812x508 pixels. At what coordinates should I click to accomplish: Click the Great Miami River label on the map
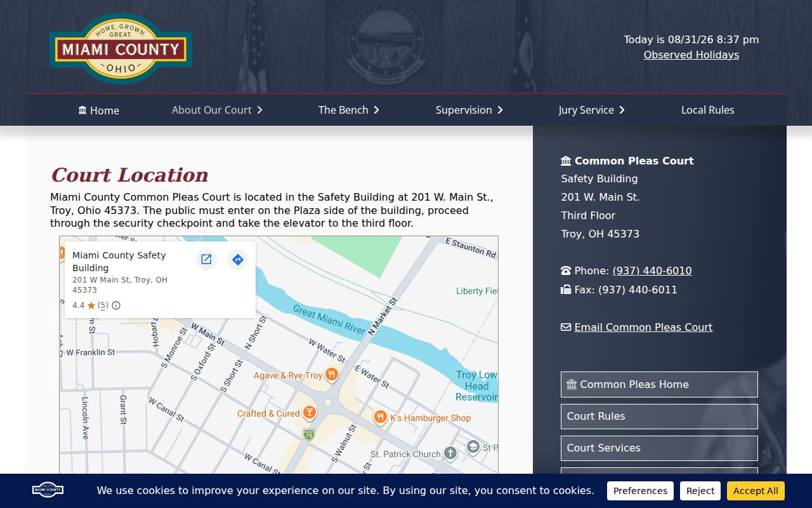tap(329, 319)
